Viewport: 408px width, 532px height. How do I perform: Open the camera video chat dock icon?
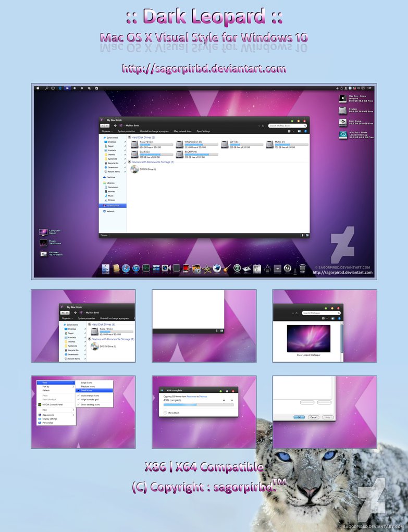tap(166, 268)
